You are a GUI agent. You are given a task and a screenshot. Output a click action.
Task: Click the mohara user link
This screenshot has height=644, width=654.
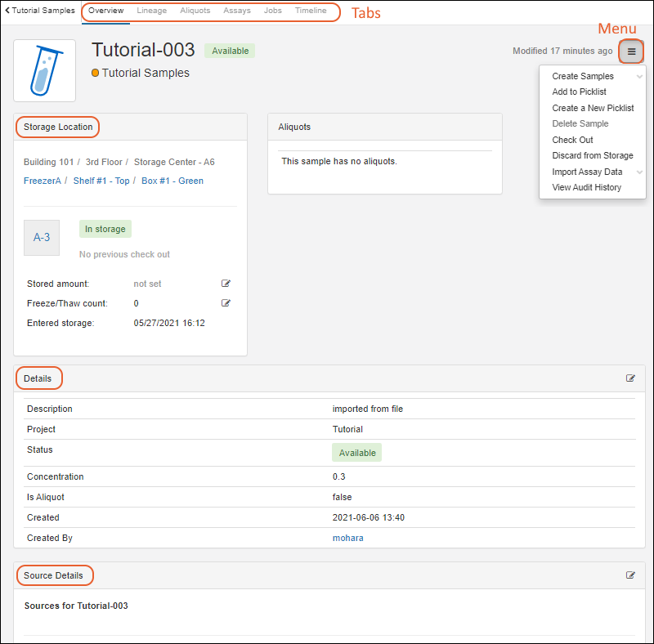(347, 538)
